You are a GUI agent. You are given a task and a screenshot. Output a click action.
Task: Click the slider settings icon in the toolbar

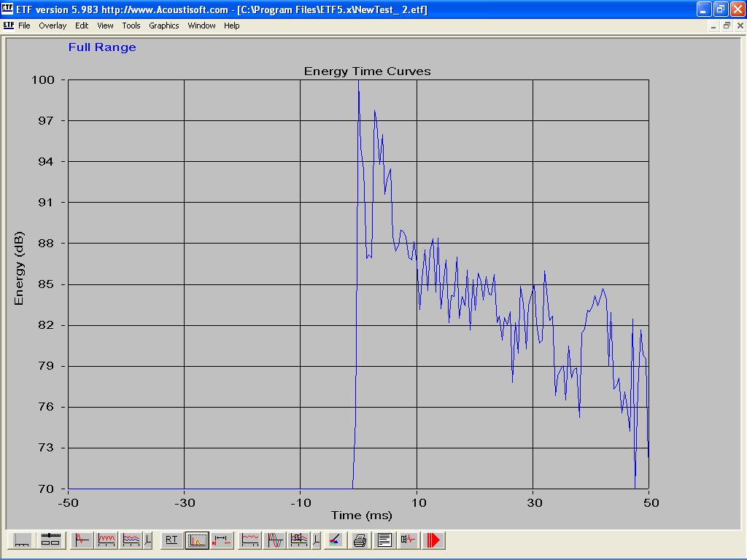click(x=50, y=540)
